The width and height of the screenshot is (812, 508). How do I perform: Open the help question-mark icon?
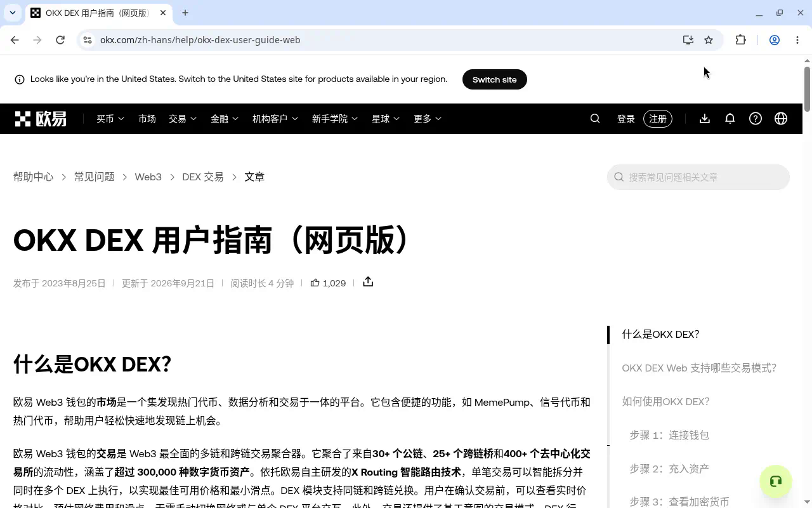(x=756, y=119)
